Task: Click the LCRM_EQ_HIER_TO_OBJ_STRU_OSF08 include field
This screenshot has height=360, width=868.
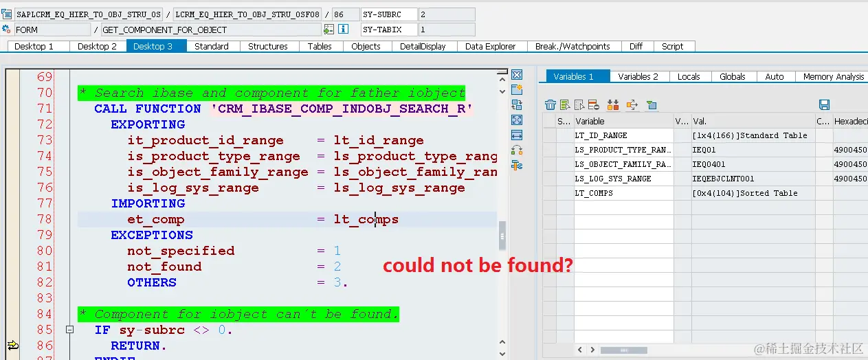Action: coord(247,14)
